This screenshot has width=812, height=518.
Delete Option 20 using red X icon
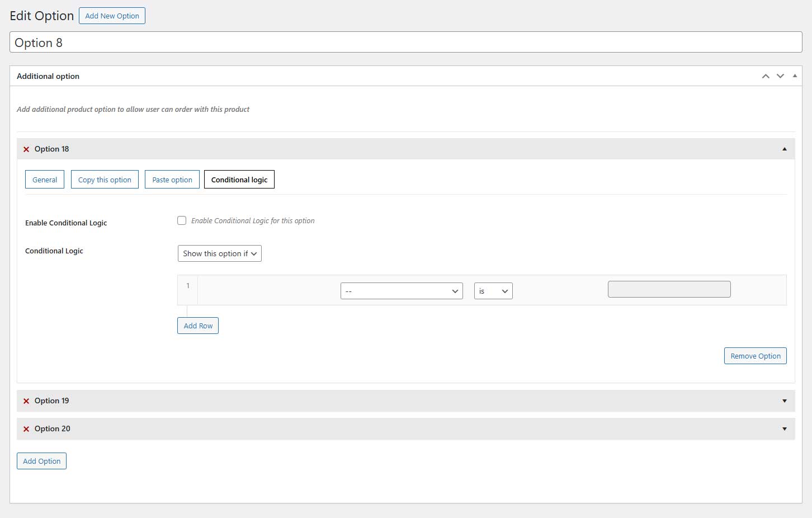[x=26, y=429]
